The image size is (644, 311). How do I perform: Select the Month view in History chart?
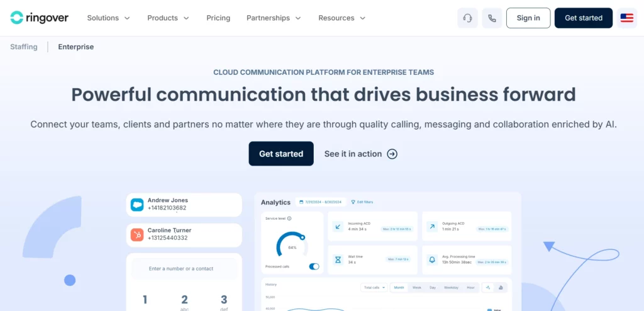coord(399,288)
